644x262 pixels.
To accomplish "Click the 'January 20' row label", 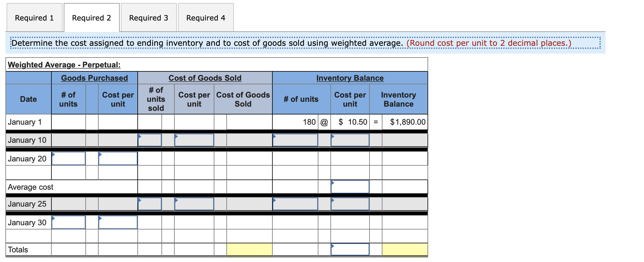I will pos(27,159).
